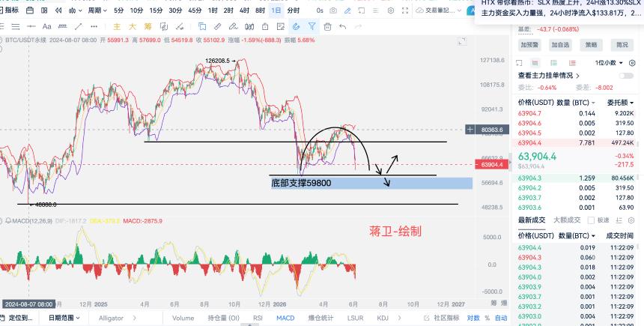The image size is (644, 326).
Task: Open more drawing tools ellipsis
Action: (x=94, y=27)
